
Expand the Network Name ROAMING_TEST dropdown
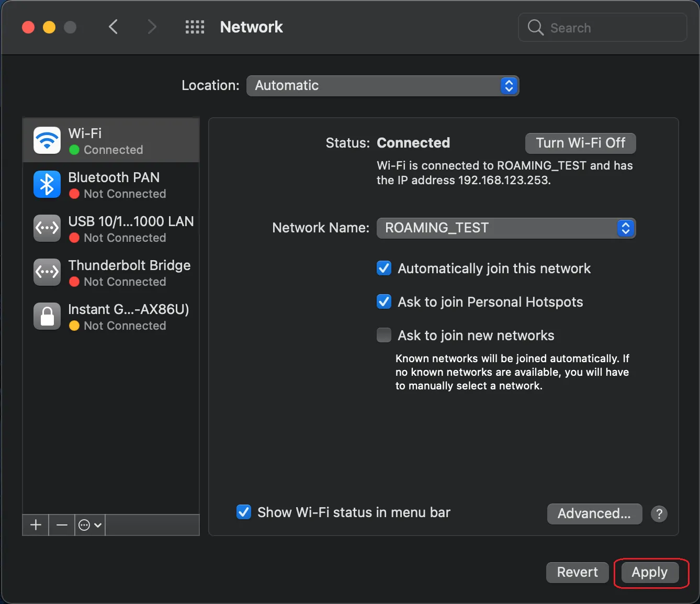coord(506,228)
